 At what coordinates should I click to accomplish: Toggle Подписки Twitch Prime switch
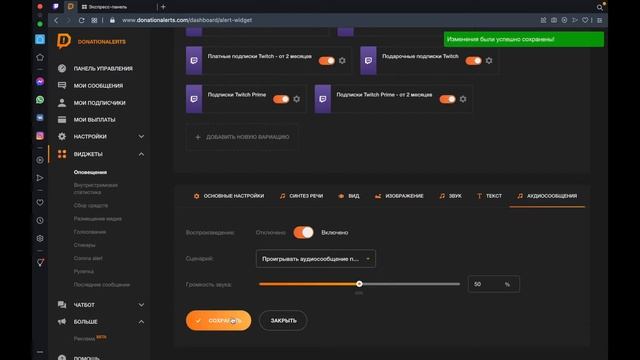click(x=281, y=99)
